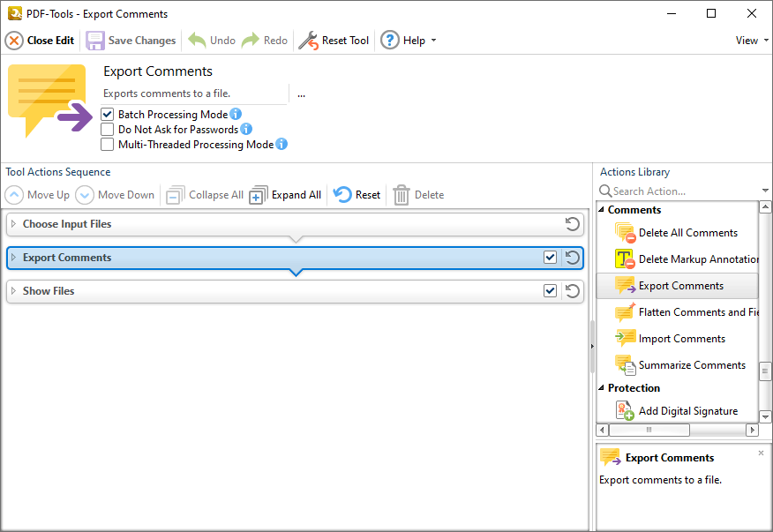Click the Redo arrow
The width and height of the screenshot is (773, 532).
tap(251, 41)
